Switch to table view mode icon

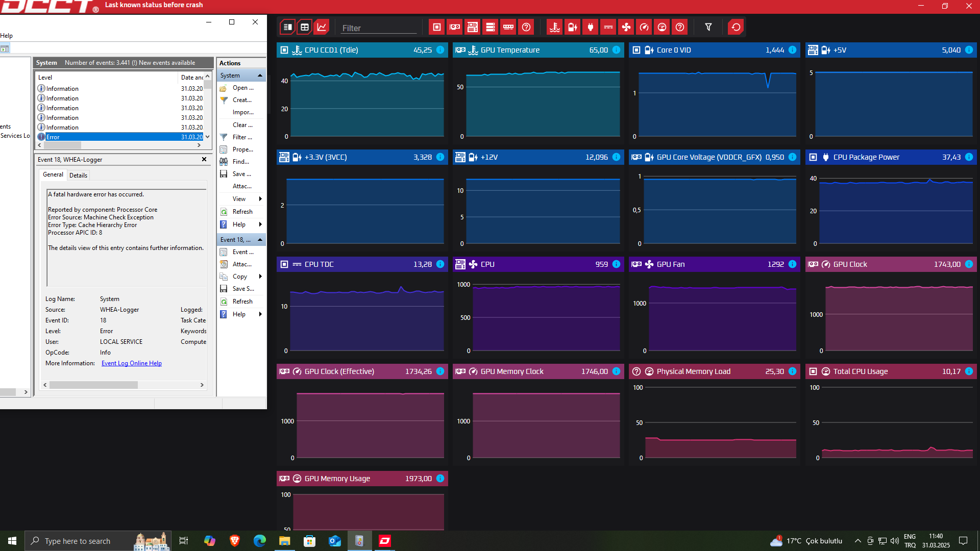pos(305,27)
